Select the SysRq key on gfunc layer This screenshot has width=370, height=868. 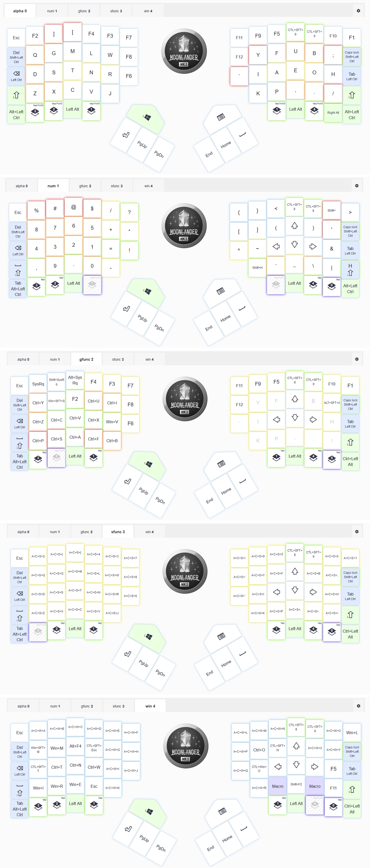tap(38, 384)
